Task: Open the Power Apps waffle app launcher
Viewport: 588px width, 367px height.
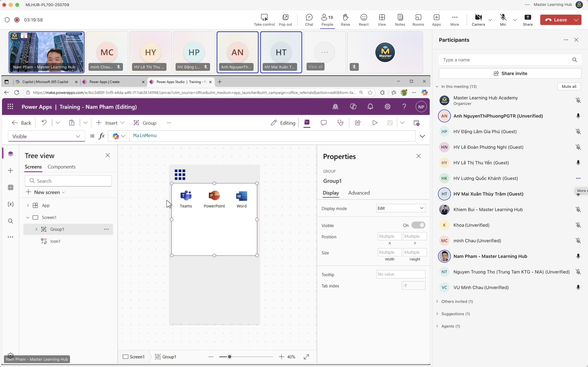Action: click(10, 107)
